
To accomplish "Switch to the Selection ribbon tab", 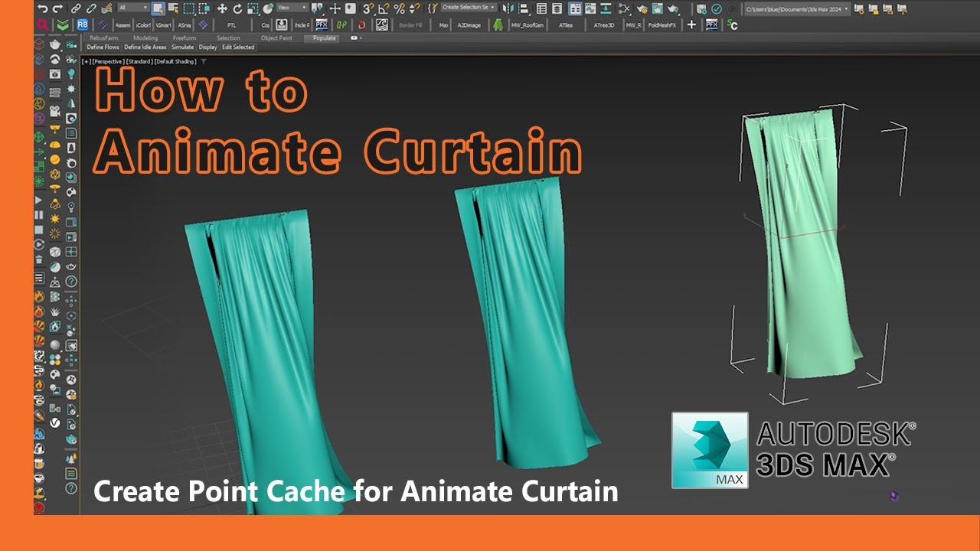I will point(228,37).
